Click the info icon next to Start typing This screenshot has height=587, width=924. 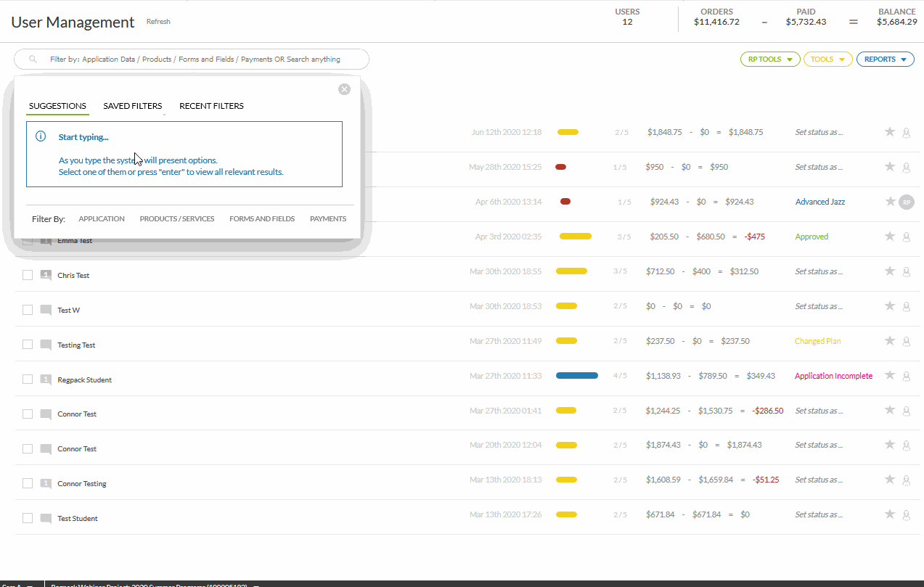(x=41, y=136)
